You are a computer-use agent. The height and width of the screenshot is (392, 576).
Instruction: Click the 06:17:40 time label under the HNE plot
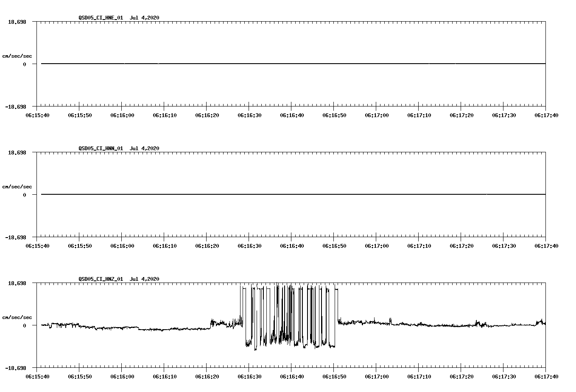point(546,115)
